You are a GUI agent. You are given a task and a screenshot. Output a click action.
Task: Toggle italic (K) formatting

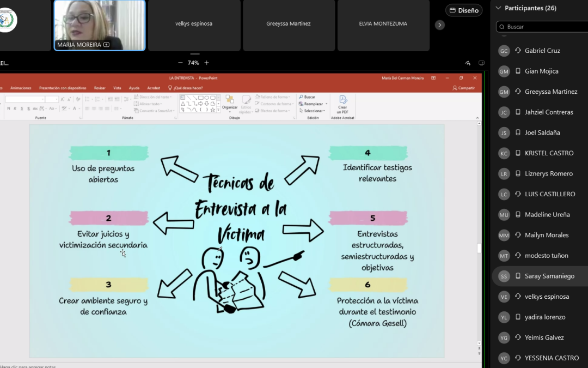[15, 108]
